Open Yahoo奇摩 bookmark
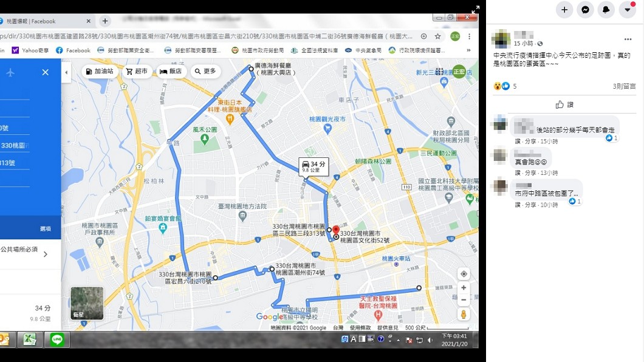Image resolution: width=644 pixels, height=362 pixels. point(30,50)
